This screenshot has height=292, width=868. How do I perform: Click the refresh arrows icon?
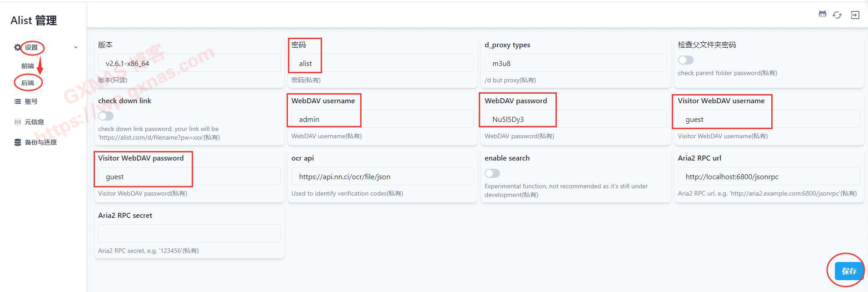pyautogui.click(x=837, y=15)
